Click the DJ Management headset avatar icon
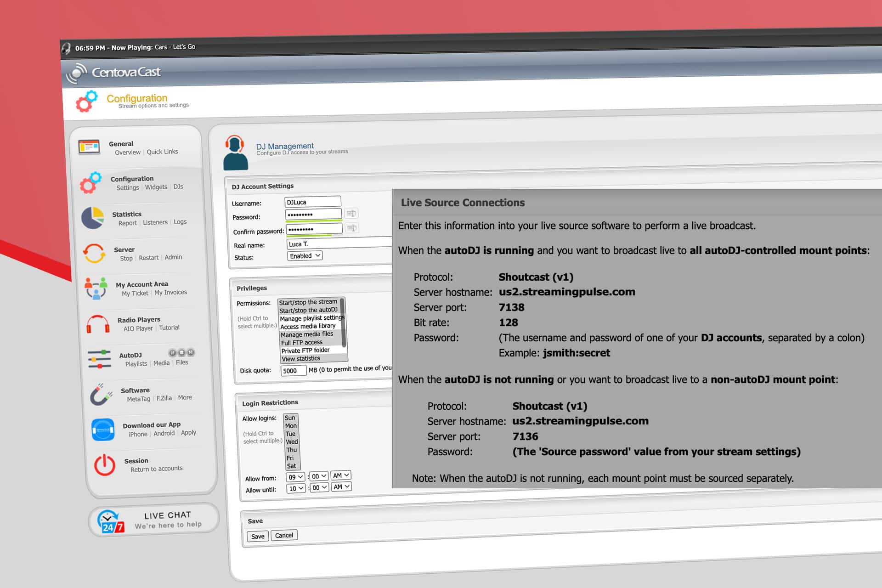This screenshot has width=882, height=588. tap(235, 153)
